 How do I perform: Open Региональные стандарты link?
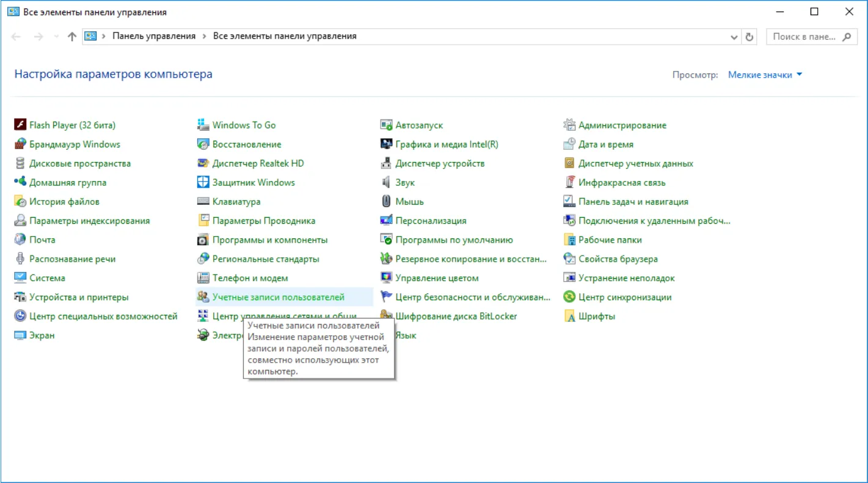[x=266, y=259]
